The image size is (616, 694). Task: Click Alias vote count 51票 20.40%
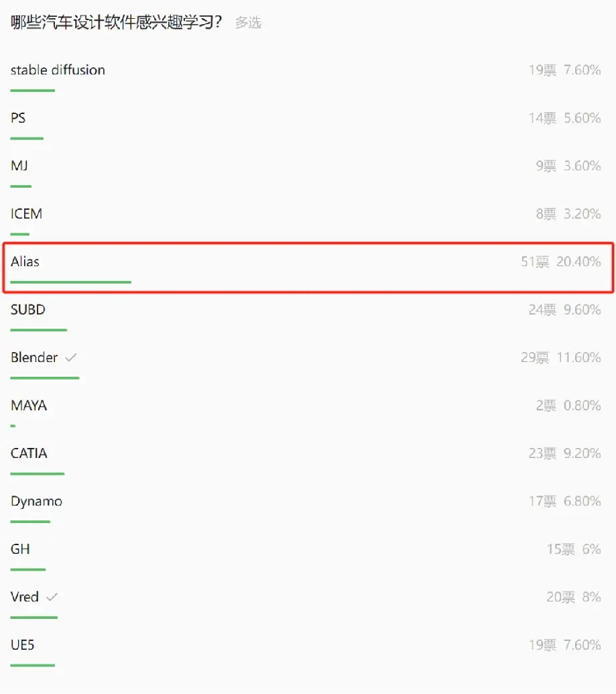560,262
